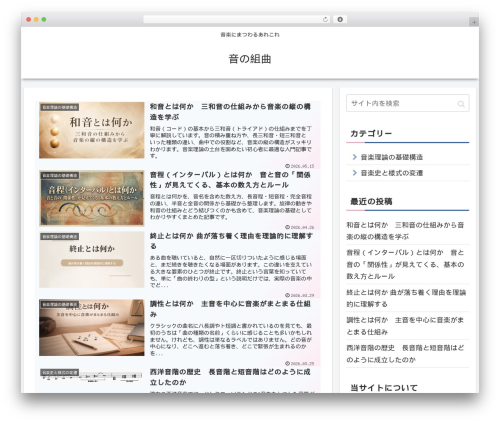Open the 終止とは何か article thumbnail
The width and height of the screenshot is (500, 423).
pos(92,260)
